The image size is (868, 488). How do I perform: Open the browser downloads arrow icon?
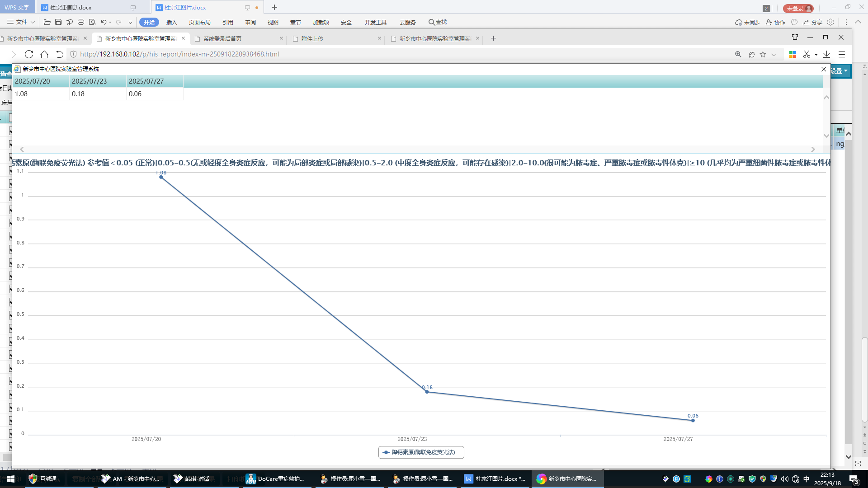826,54
